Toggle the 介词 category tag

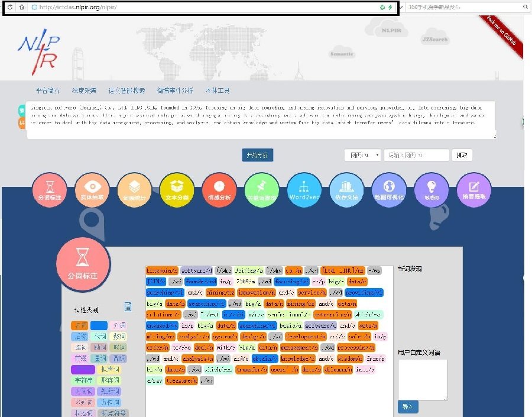click(118, 325)
